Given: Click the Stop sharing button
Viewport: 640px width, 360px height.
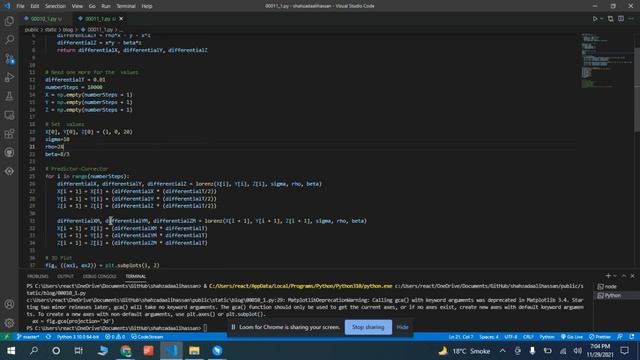Looking at the screenshot, I should click(x=368, y=327).
